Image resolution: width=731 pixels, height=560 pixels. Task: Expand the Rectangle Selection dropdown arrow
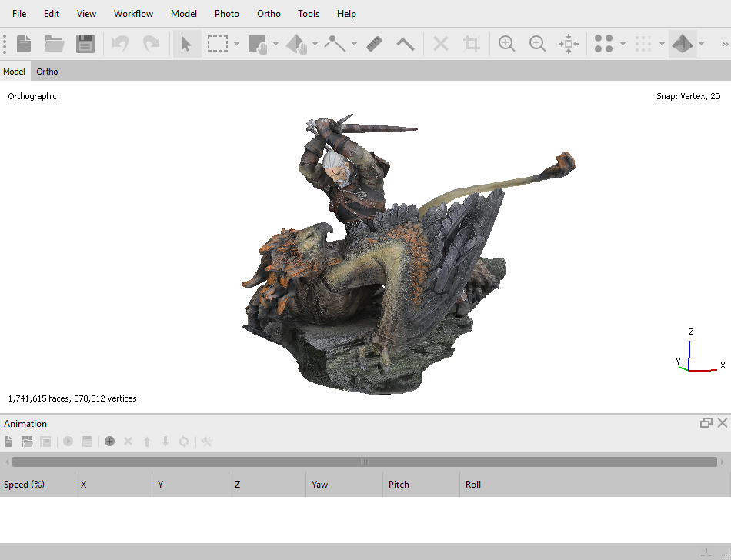tap(236, 44)
